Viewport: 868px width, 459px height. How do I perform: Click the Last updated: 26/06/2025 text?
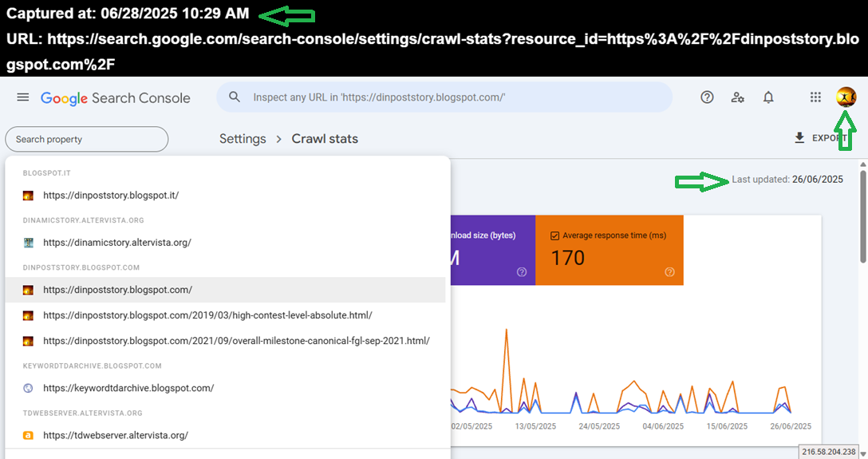(x=787, y=180)
